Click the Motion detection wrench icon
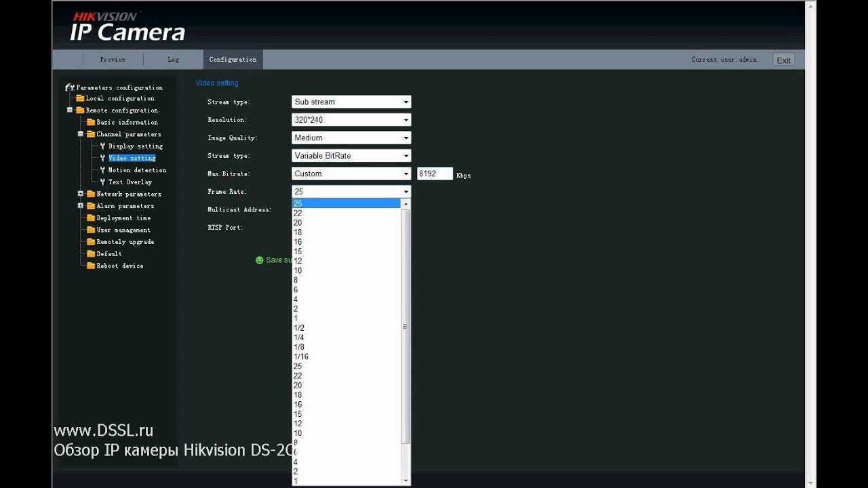This screenshot has height=488, width=868. [102, 170]
